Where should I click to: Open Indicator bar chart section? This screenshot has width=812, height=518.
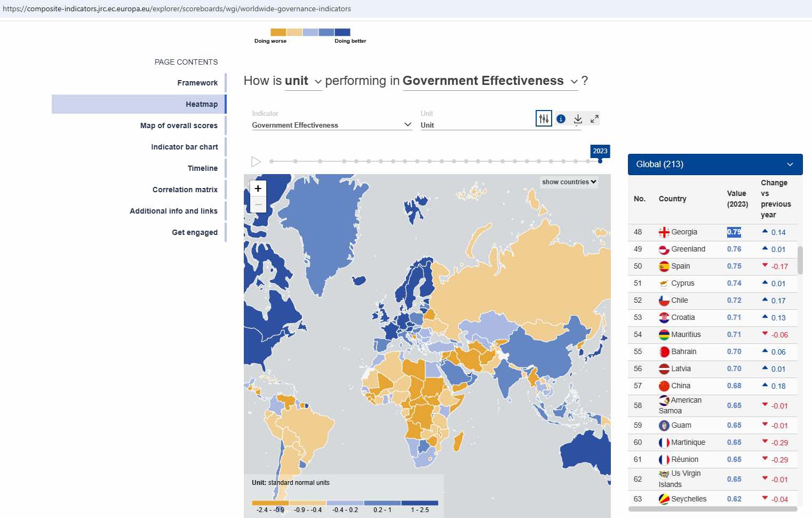pyautogui.click(x=184, y=147)
